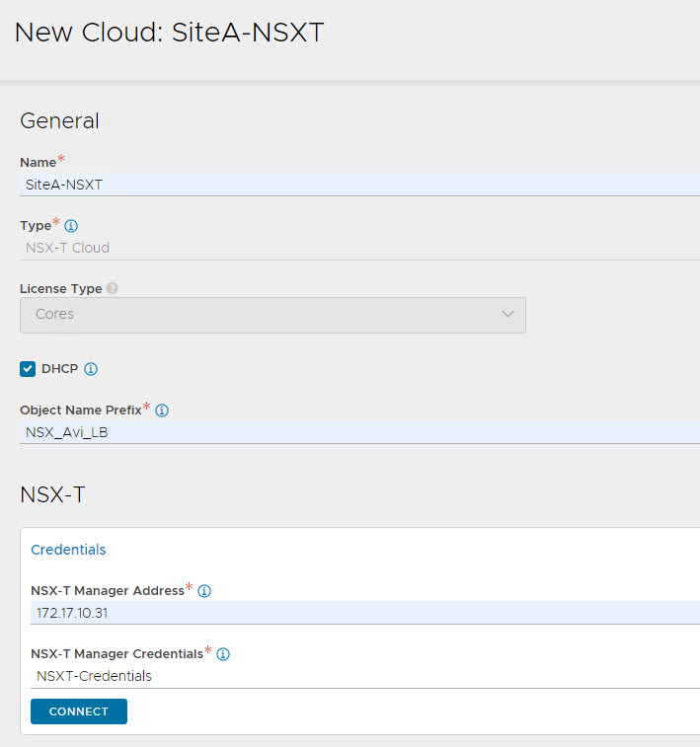Click the Object Name Prefix info icon

162,410
